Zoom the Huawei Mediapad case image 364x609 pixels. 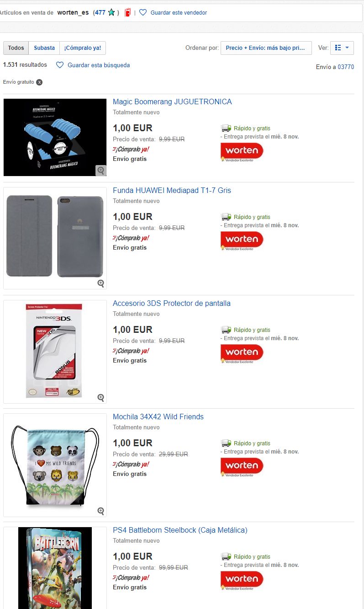[x=101, y=283]
